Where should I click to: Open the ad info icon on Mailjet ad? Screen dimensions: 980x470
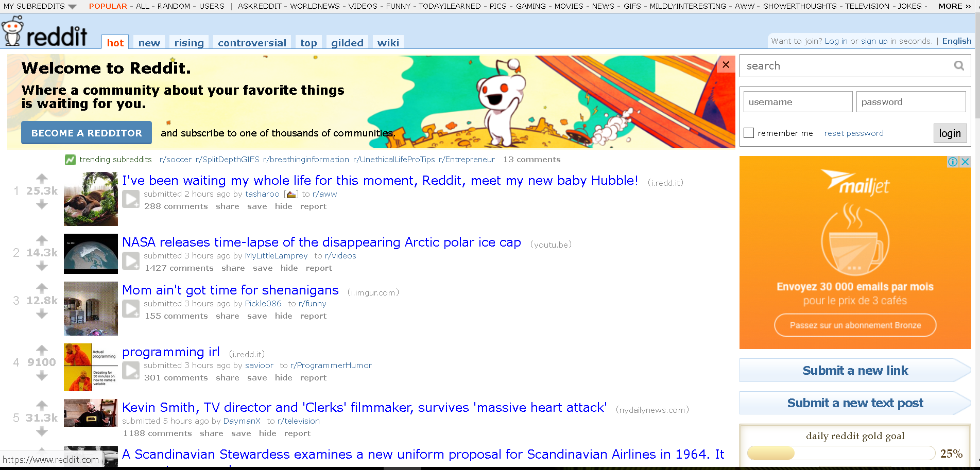click(x=953, y=162)
